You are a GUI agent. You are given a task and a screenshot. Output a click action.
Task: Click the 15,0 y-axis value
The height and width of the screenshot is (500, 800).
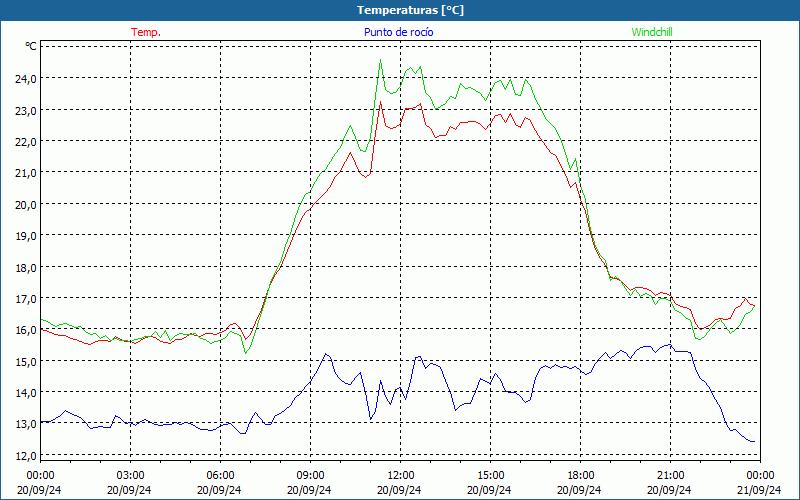pos(27,362)
